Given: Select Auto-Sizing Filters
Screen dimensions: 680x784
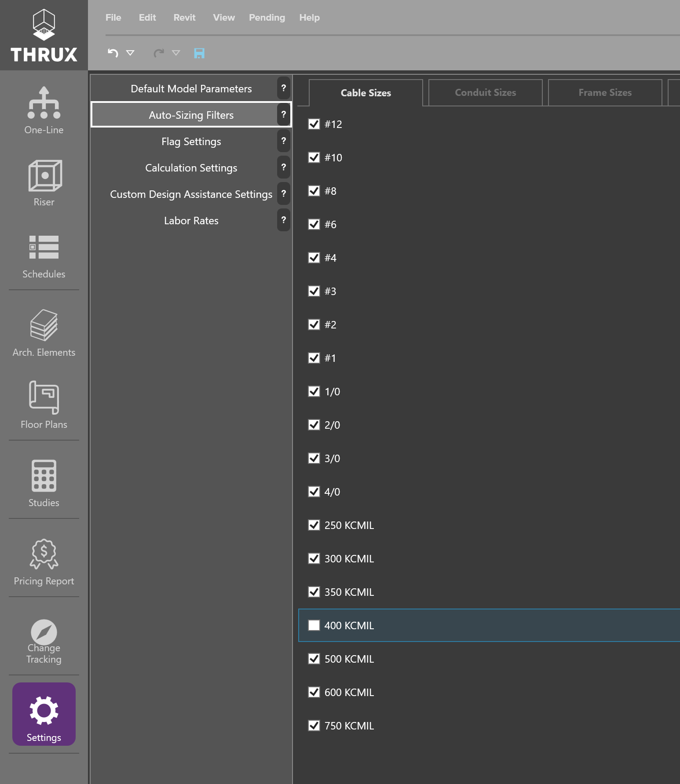Looking at the screenshot, I should 191,115.
